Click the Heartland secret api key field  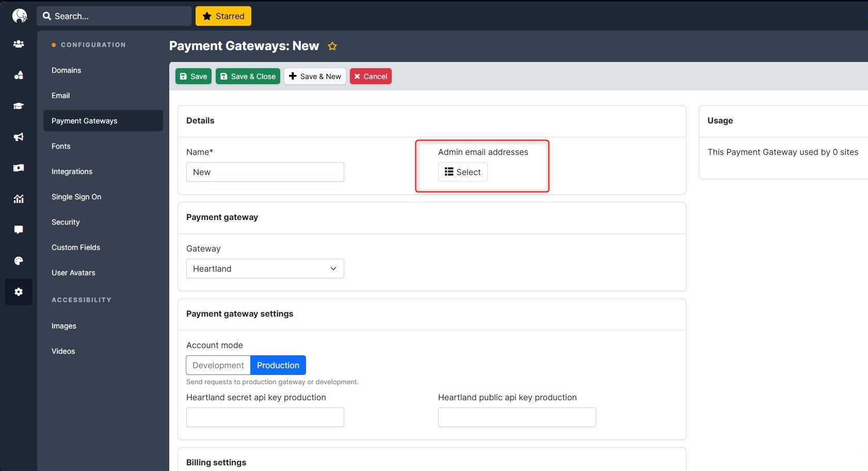pyautogui.click(x=265, y=417)
